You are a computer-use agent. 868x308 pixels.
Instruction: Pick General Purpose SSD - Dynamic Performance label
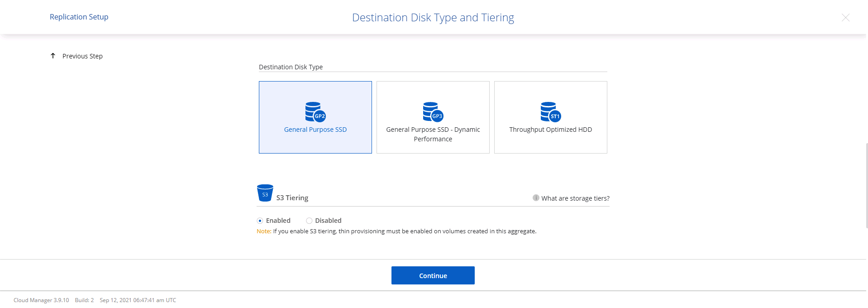point(433,134)
